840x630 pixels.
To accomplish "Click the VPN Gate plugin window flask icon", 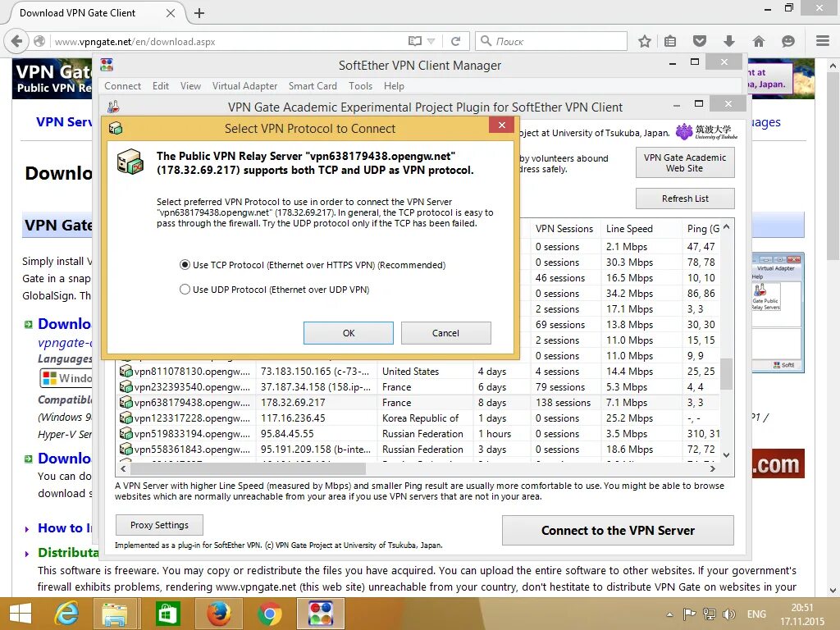I will (113, 107).
